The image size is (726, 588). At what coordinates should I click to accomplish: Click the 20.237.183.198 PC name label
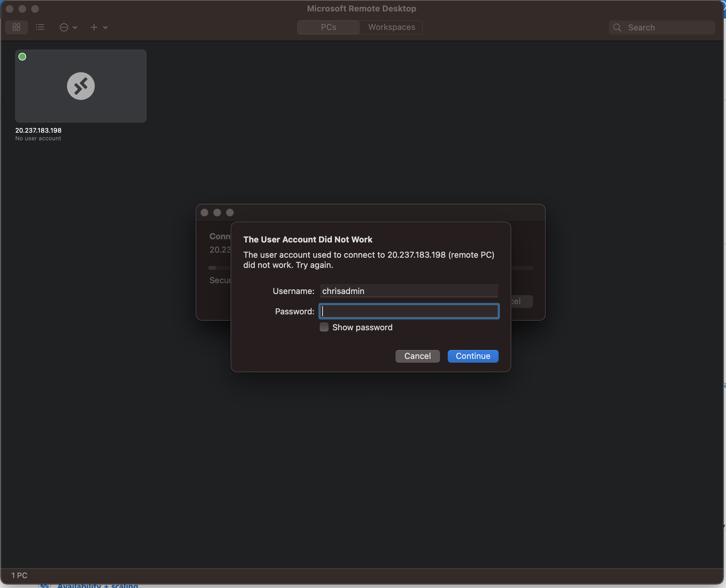click(38, 130)
